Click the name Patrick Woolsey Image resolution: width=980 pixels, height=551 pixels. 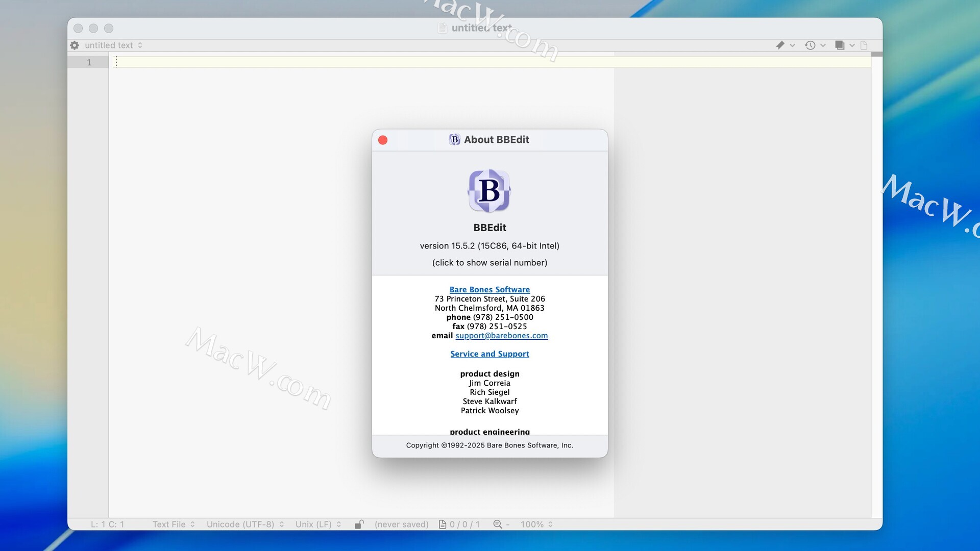click(x=489, y=410)
